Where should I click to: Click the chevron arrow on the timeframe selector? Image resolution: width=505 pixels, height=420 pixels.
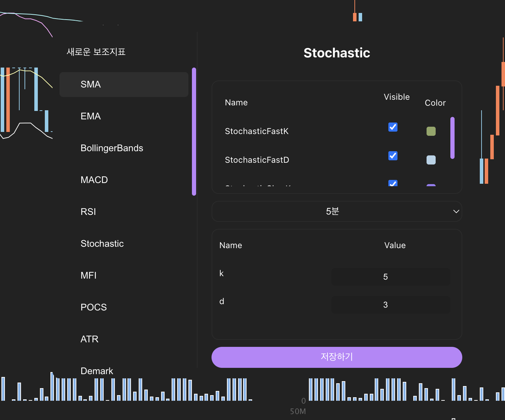pos(456,211)
